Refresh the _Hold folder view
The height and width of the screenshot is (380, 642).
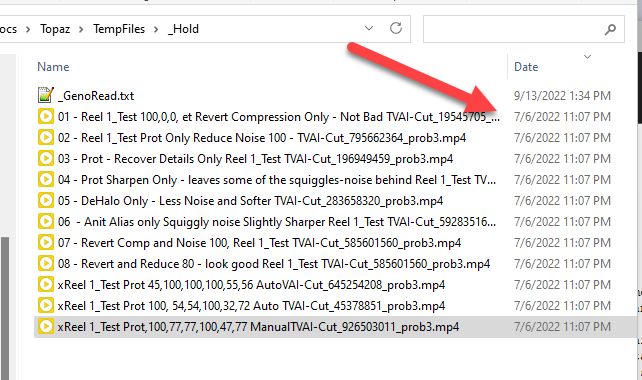point(396,28)
